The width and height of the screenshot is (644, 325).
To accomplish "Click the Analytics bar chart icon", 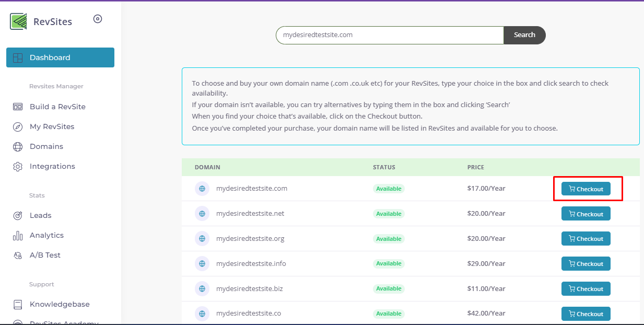I will (x=18, y=236).
